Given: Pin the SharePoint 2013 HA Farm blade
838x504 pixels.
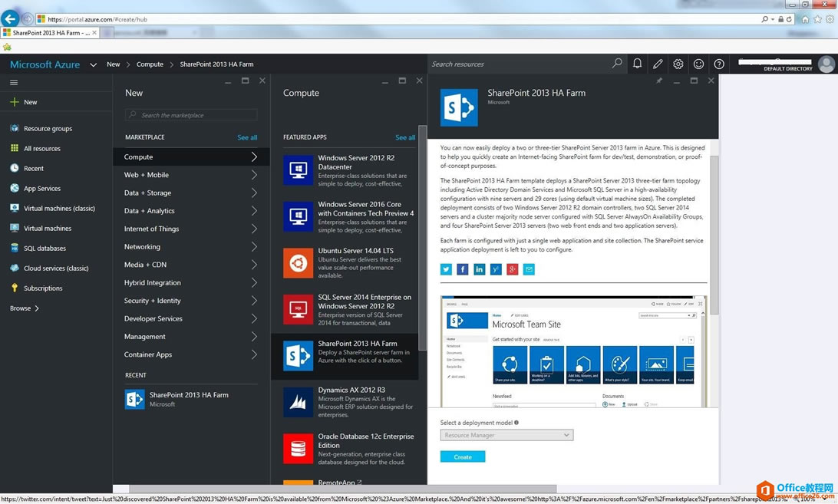Looking at the screenshot, I should [659, 81].
